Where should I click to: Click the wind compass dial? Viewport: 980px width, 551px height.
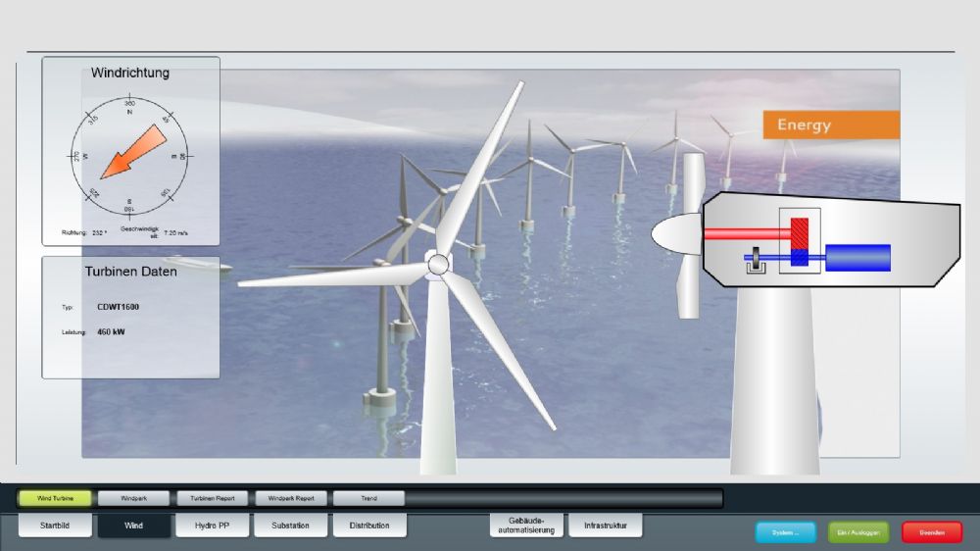(129, 156)
